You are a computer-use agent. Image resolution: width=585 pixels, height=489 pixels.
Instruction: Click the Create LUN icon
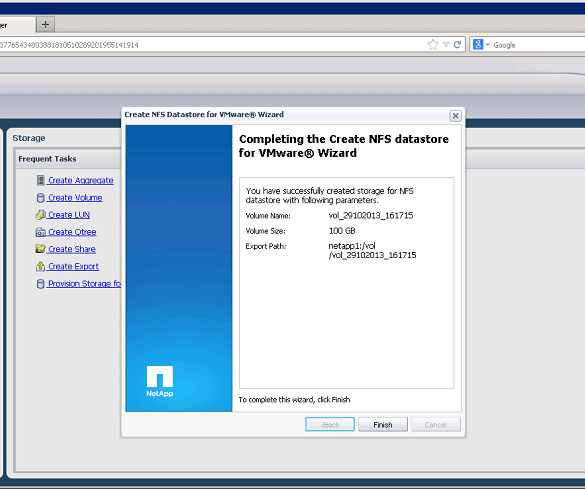[40, 215]
